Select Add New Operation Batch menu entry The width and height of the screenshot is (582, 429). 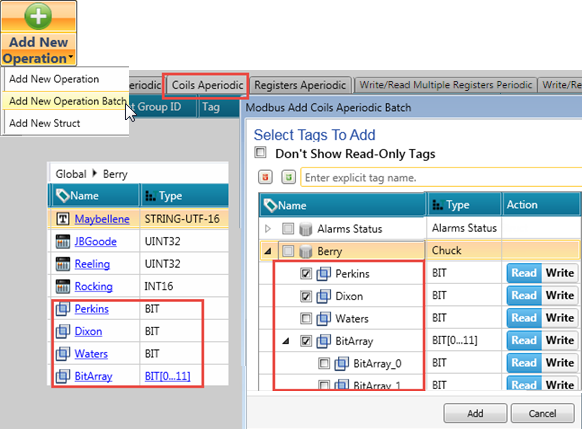[x=68, y=101]
